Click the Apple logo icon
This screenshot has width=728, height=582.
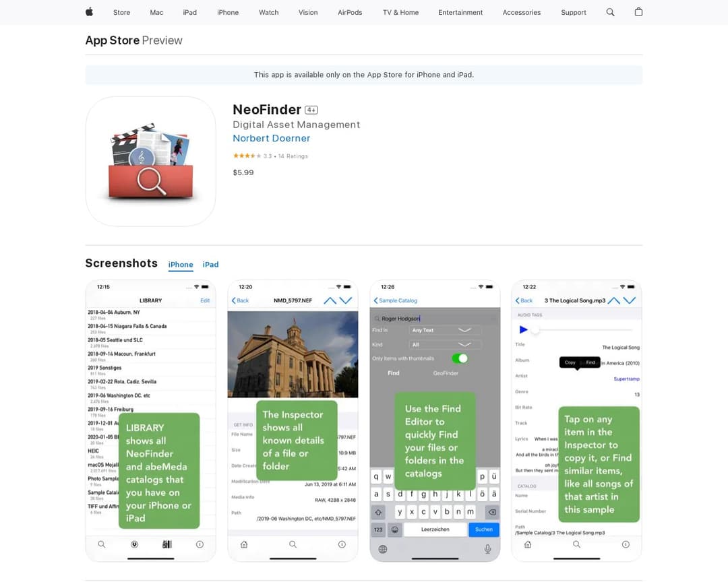pyautogui.click(x=89, y=12)
